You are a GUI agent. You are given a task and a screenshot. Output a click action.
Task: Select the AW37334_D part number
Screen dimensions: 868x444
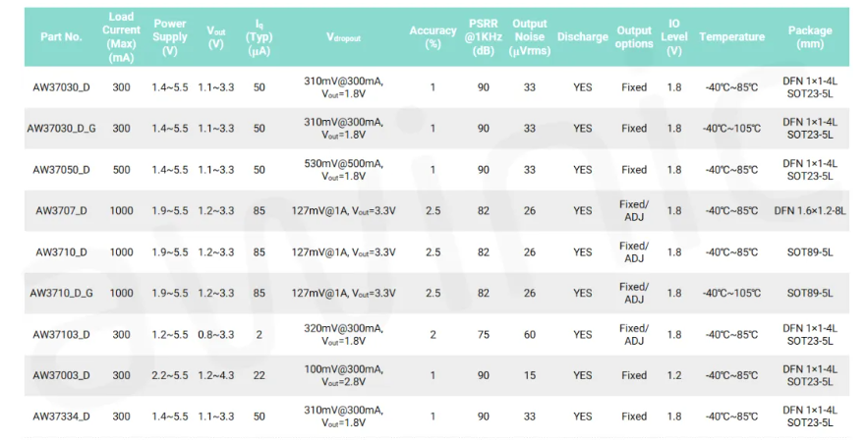pyautogui.click(x=61, y=416)
